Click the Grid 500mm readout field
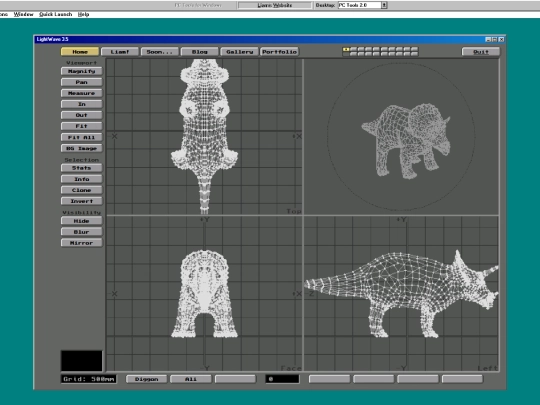 pyautogui.click(x=89, y=379)
